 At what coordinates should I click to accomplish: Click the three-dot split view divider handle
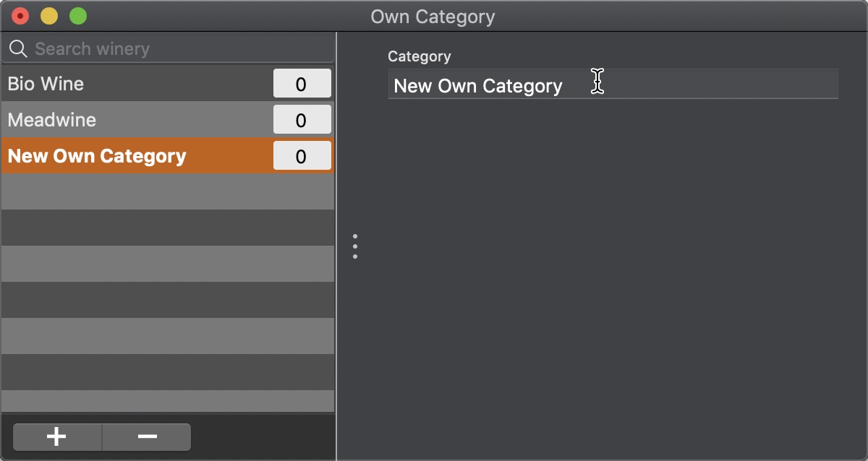[x=355, y=246]
